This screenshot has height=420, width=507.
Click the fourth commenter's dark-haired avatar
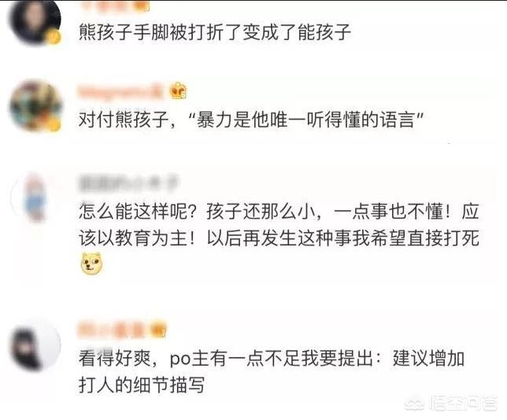(35, 346)
